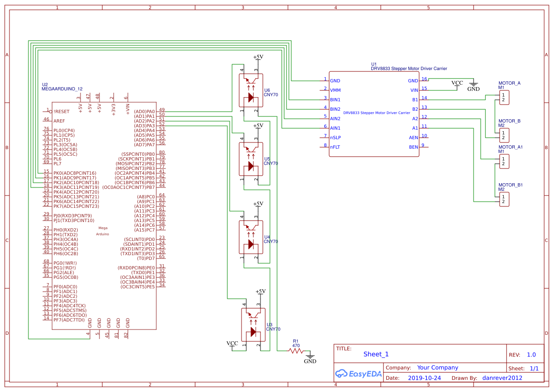This screenshot has height=392, width=554.
Task: Click the 2019-10-24 date value
Action: (424, 378)
